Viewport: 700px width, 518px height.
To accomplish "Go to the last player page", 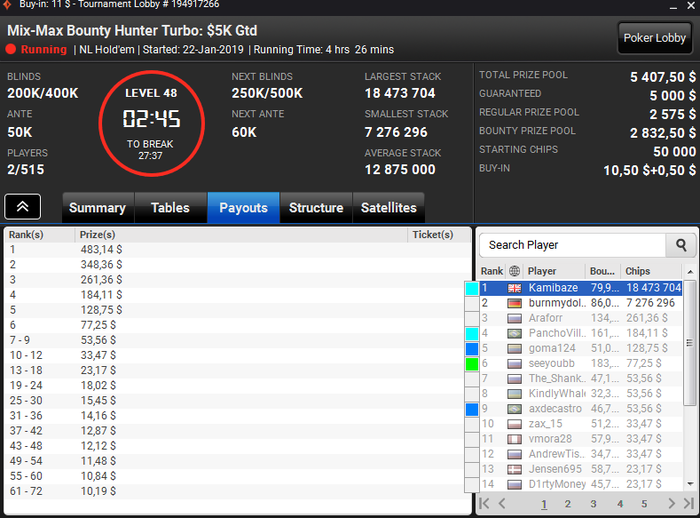I will [x=689, y=504].
